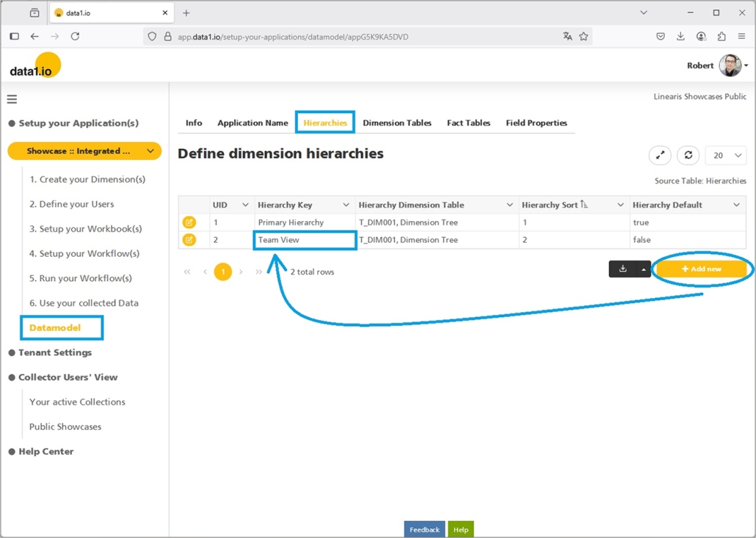Open the UID column filter dropdown
756x538 pixels.
click(245, 205)
